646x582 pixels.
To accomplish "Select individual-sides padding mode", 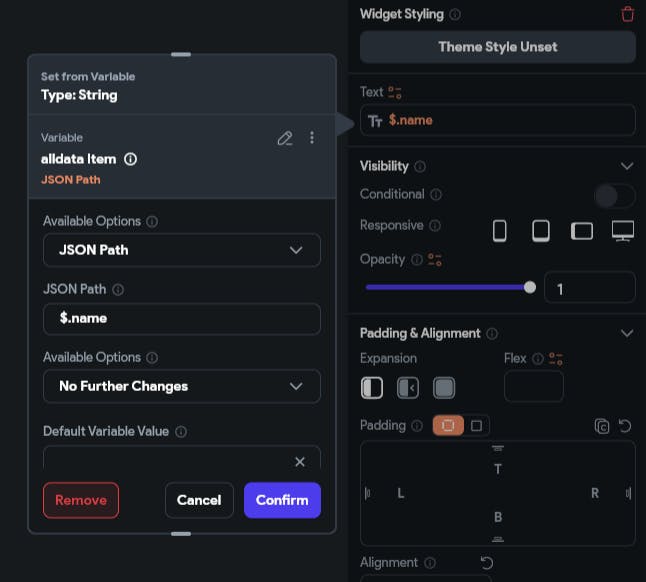I will [x=448, y=425].
